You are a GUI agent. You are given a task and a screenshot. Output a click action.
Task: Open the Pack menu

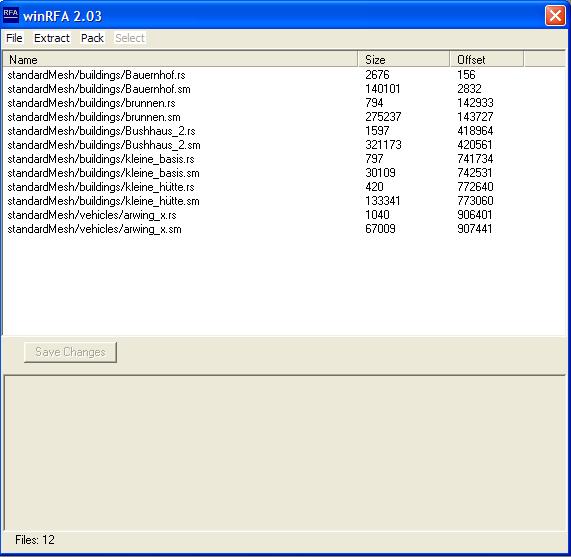(x=92, y=38)
